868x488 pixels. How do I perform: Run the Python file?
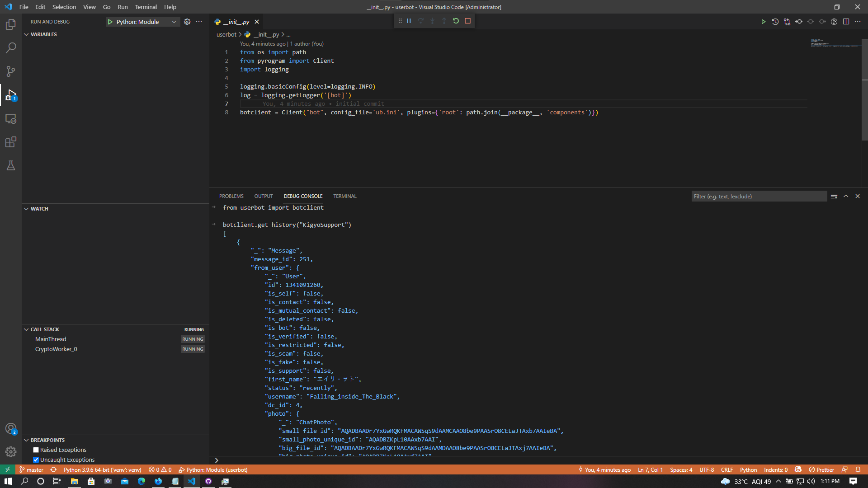[764, 21]
